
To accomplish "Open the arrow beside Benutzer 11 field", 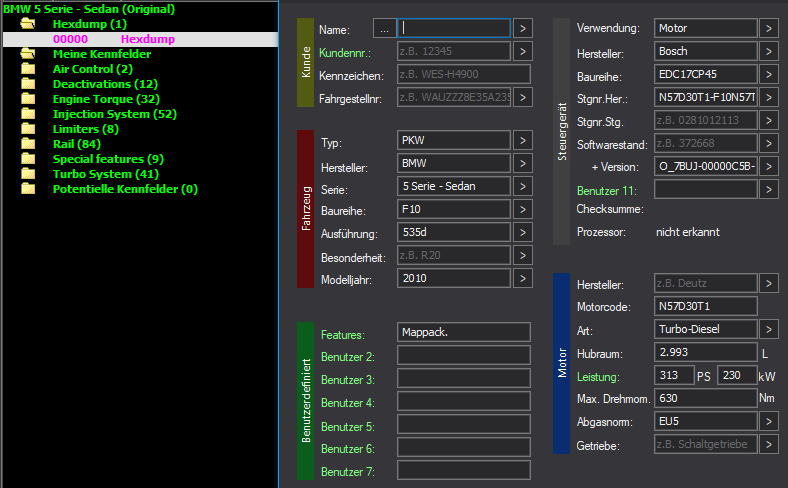I will point(769,189).
